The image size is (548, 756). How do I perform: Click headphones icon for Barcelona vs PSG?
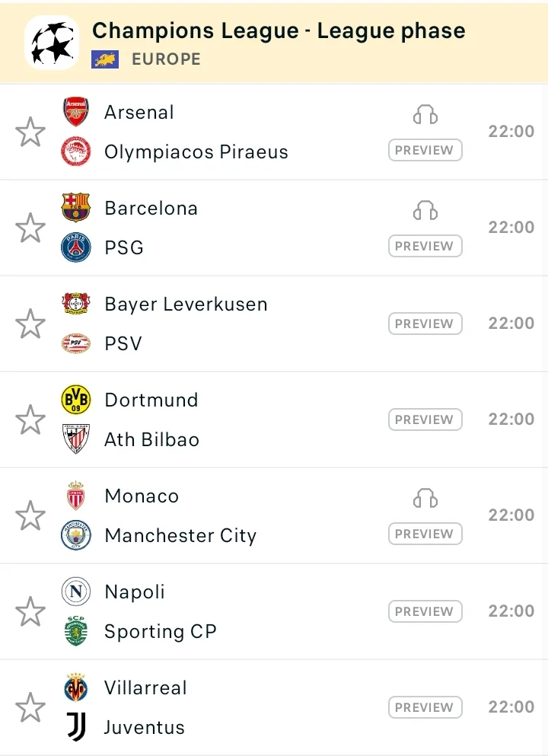point(425,211)
